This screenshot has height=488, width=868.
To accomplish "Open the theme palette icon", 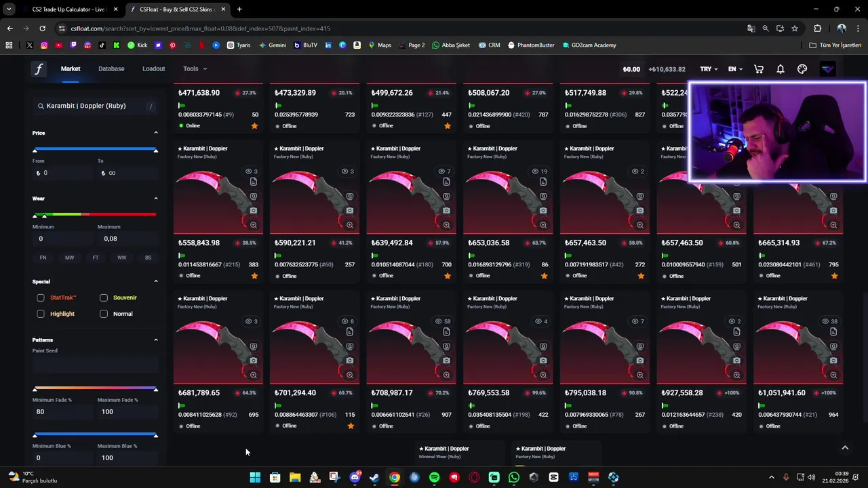I will pos(802,69).
